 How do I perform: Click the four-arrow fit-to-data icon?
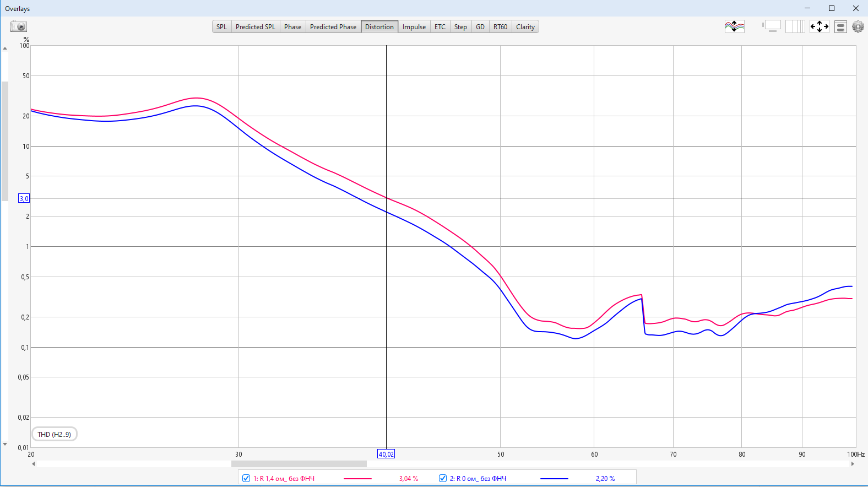(x=819, y=26)
